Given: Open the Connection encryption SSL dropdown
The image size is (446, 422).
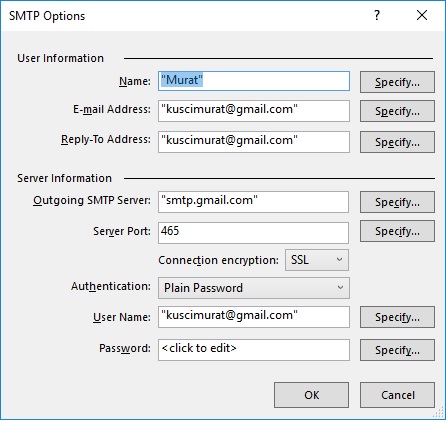Looking at the screenshot, I should pyautogui.click(x=317, y=260).
